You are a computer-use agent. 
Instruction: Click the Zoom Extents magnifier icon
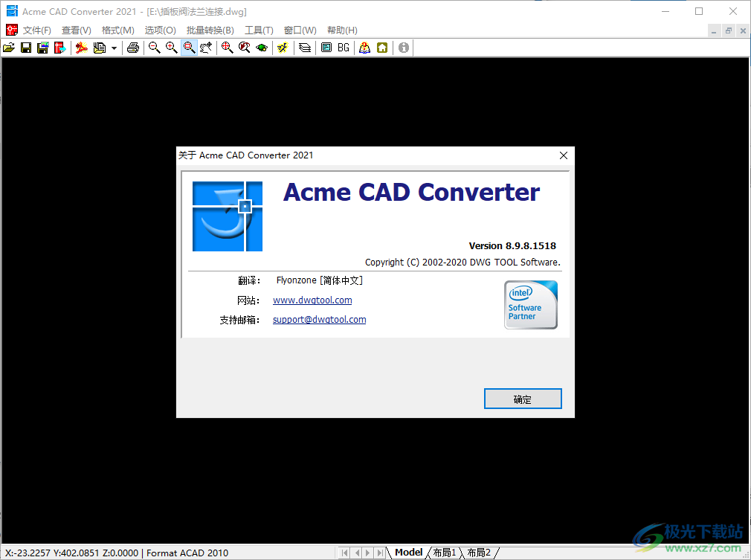[228, 48]
